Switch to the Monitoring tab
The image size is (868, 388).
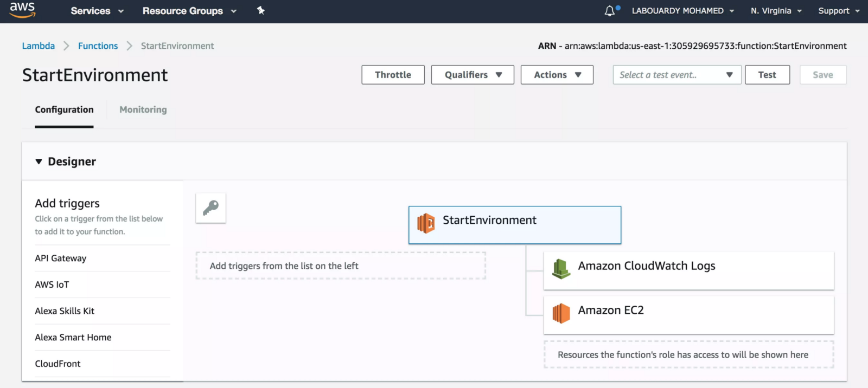click(x=143, y=109)
